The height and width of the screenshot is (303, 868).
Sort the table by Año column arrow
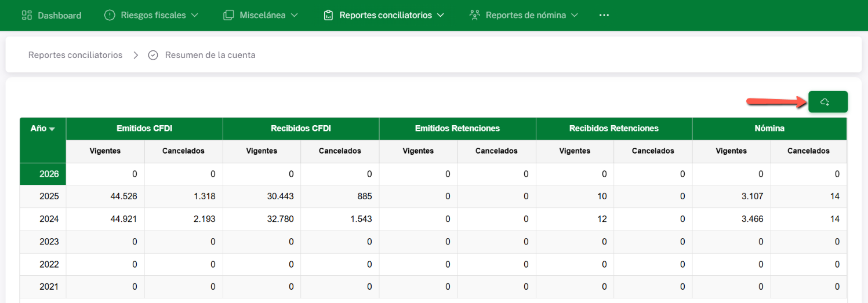point(52,129)
